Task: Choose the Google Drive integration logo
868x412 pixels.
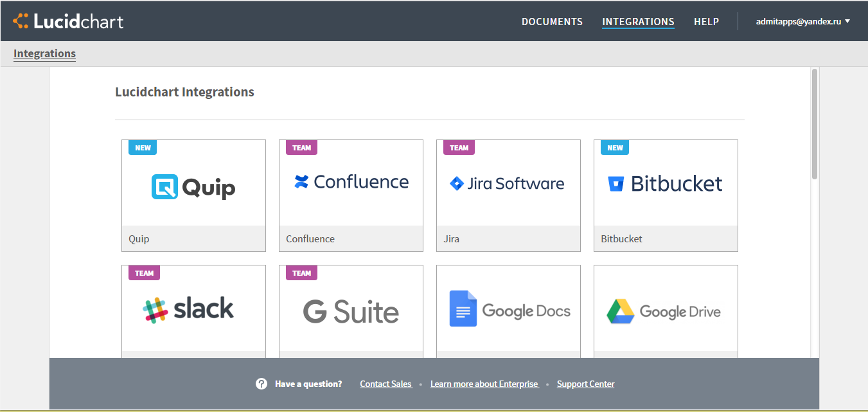Action: [664, 312]
